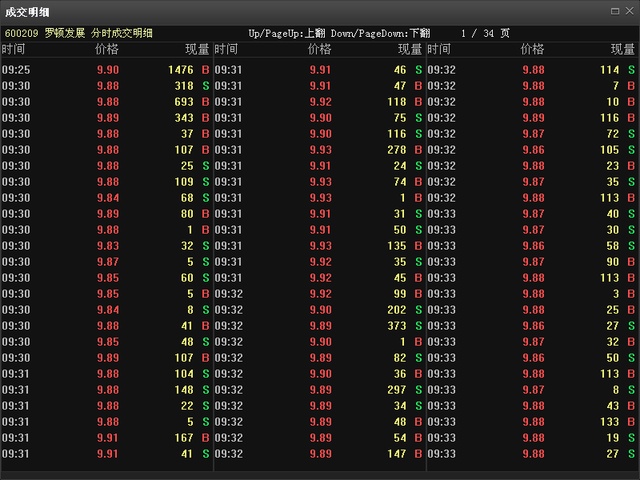This screenshot has width=640, height=480.
Task: Select the 133 volume cell
Action: (x=610, y=422)
